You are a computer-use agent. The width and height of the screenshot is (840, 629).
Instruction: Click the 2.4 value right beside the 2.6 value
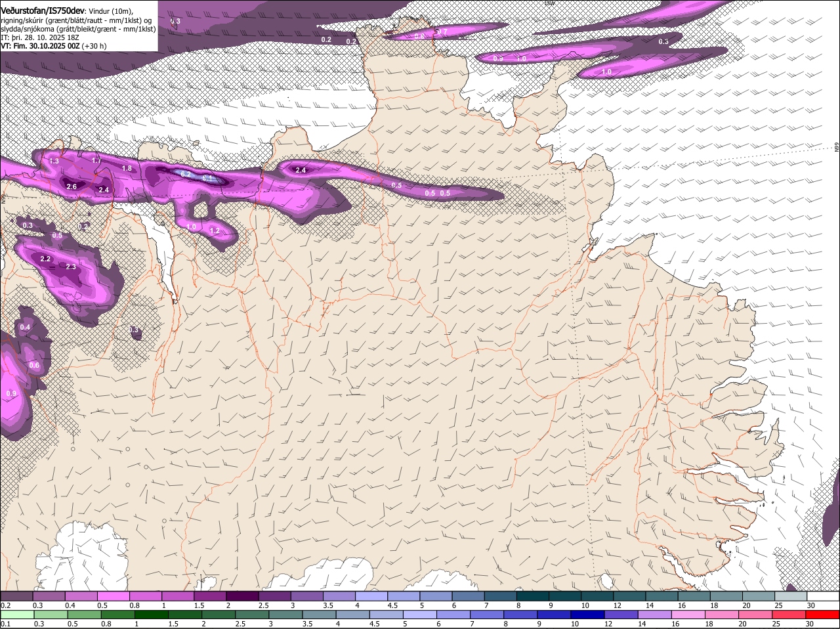(x=104, y=190)
